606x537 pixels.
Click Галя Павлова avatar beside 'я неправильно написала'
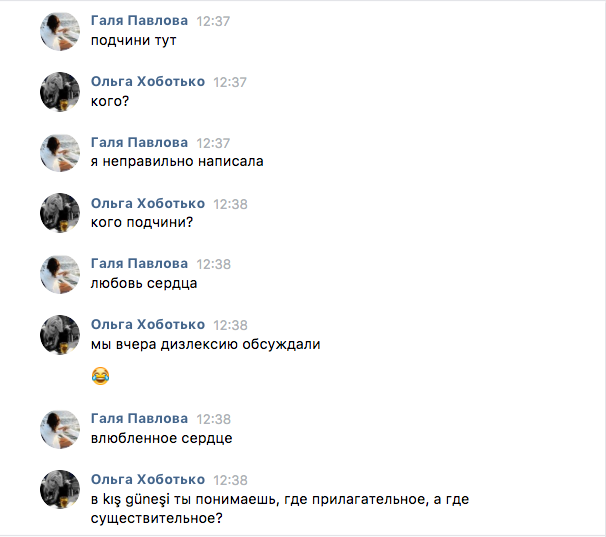pyautogui.click(x=60, y=153)
